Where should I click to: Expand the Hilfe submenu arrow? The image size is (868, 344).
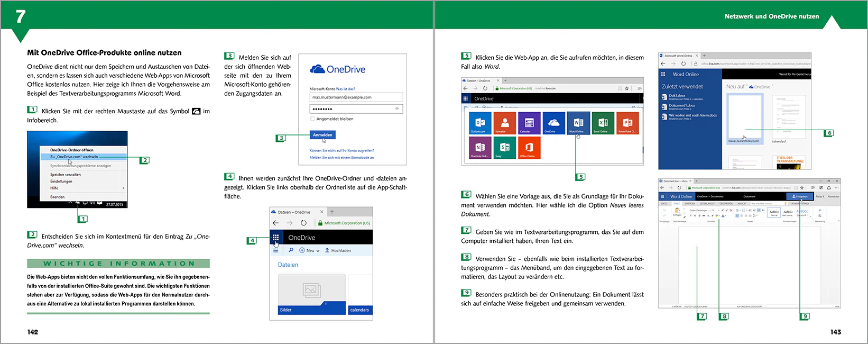pyautogui.click(x=123, y=188)
